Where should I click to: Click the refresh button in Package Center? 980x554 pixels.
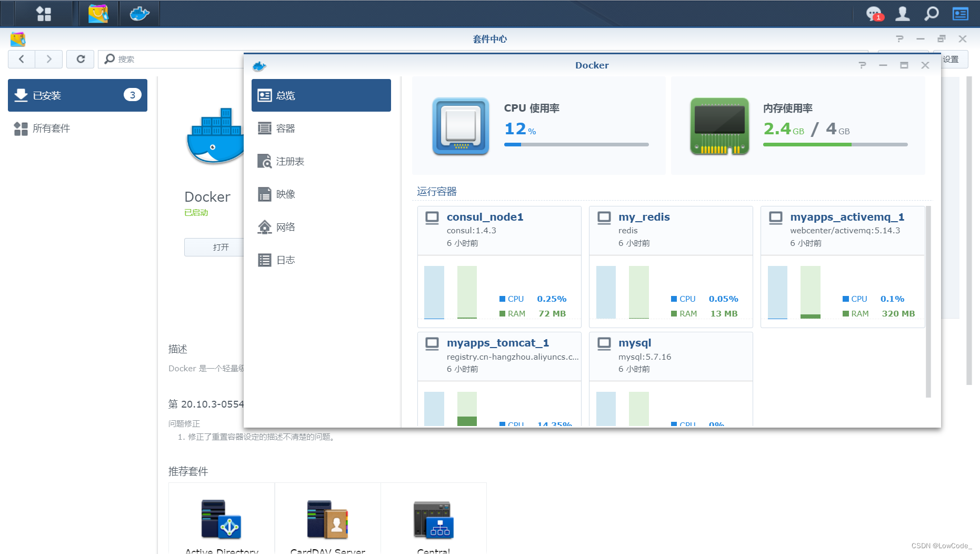click(81, 59)
